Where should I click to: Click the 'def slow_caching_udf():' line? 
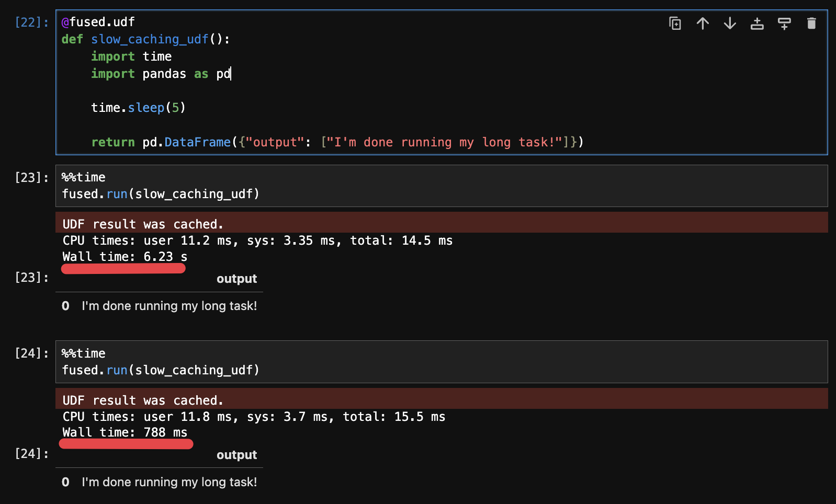click(146, 39)
